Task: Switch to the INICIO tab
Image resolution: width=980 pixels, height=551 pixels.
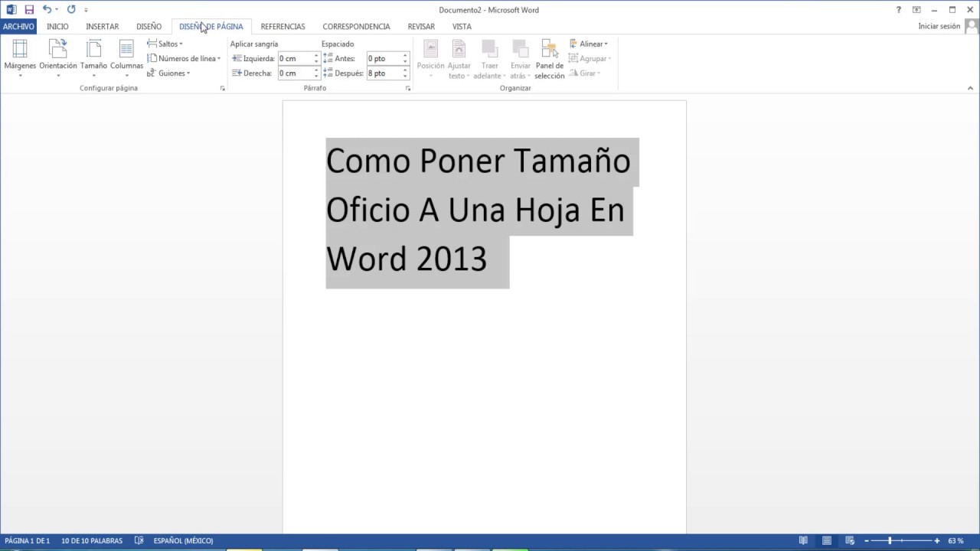Action: tap(57, 26)
